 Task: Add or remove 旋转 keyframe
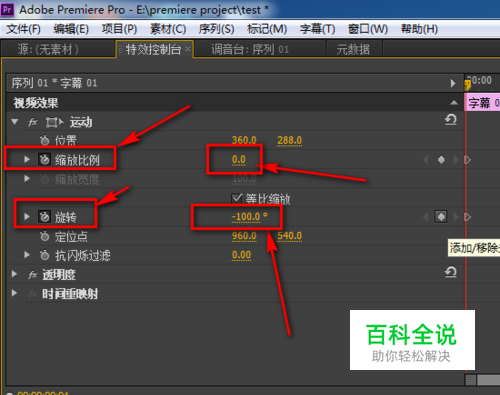pyautogui.click(x=441, y=217)
